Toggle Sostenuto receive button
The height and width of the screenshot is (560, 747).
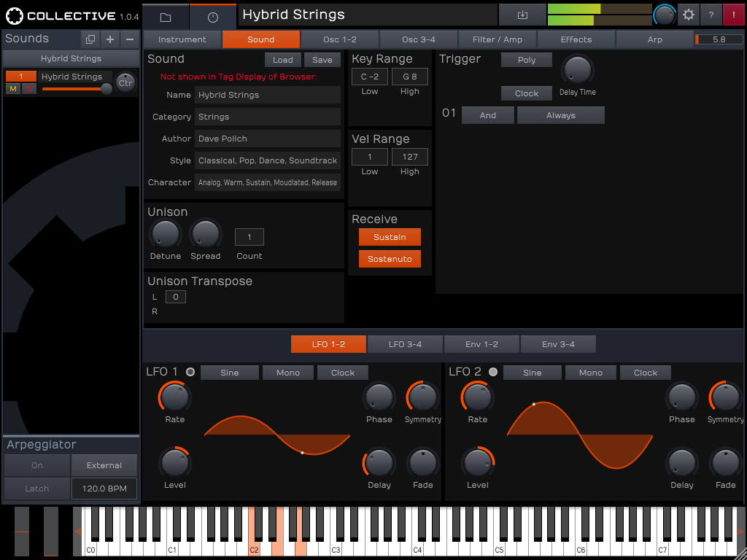390,259
